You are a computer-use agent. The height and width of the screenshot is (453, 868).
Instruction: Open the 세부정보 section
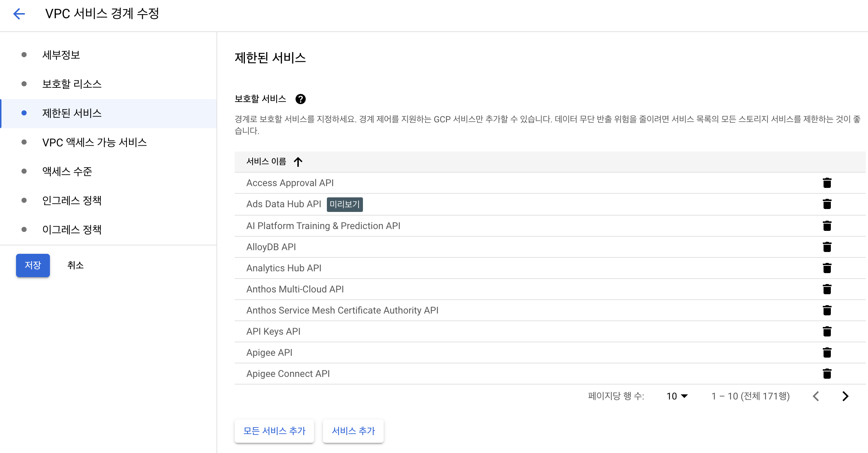[x=61, y=55]
